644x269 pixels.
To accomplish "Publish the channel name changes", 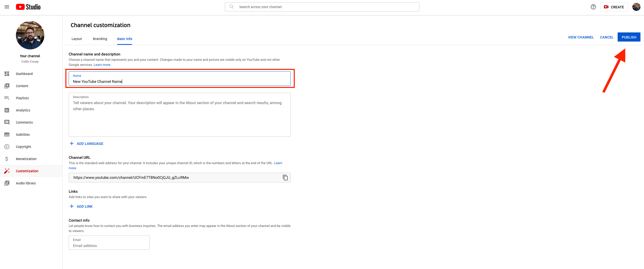I will coord(629,37).
